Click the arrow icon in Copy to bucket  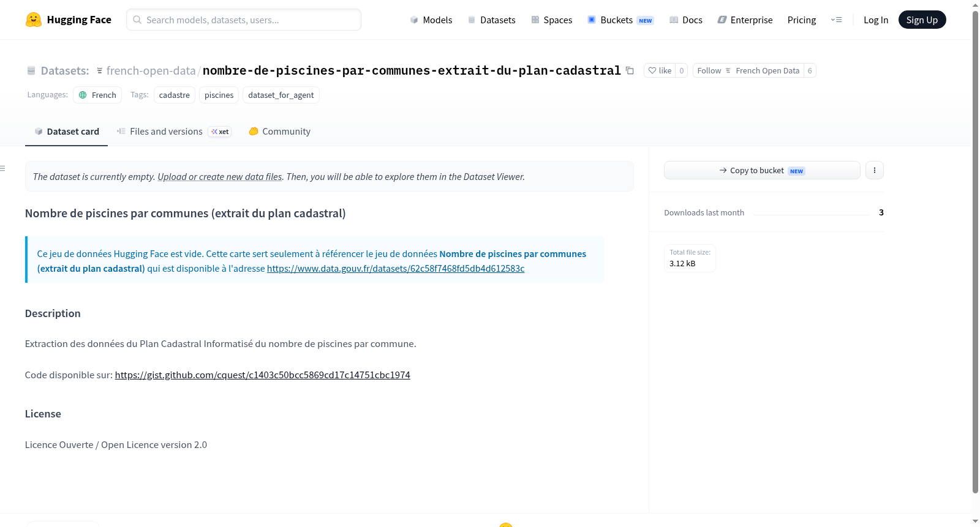click(723, 170)
